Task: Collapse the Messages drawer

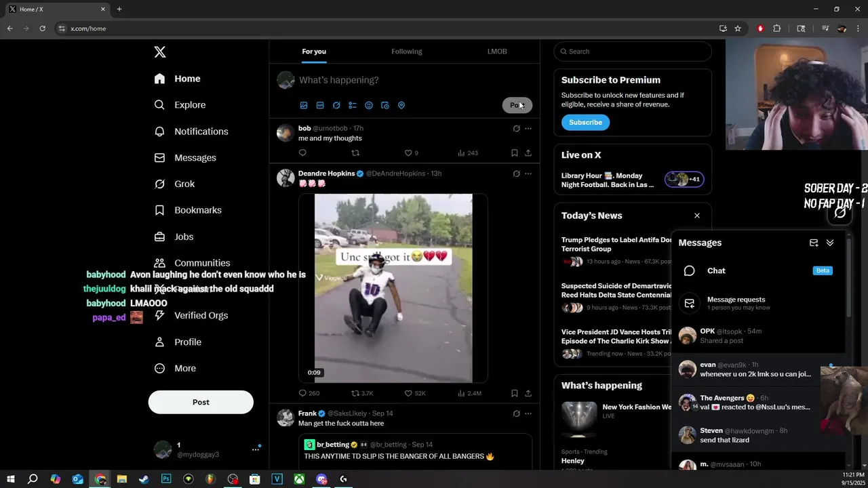Action: coord(830,243)
